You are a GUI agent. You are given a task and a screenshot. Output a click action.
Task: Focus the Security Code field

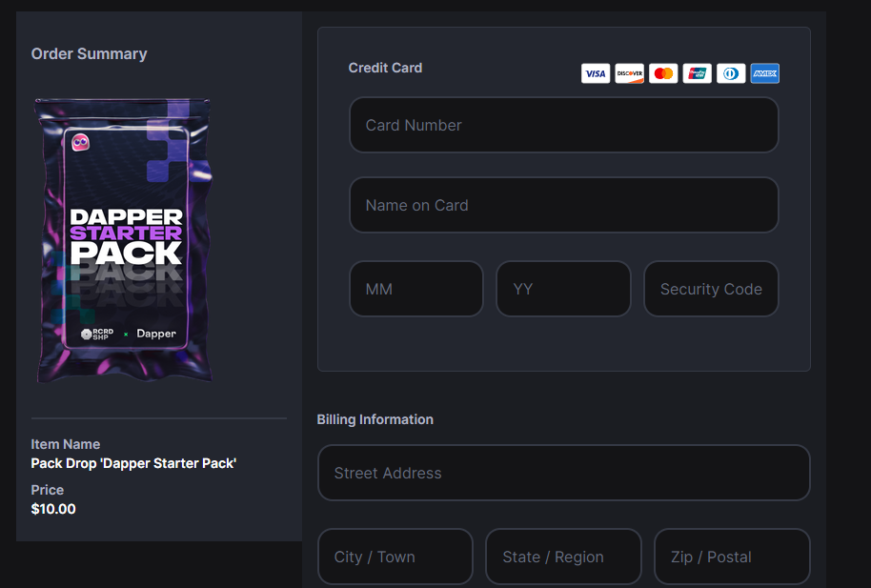click(x=711, y=289)
